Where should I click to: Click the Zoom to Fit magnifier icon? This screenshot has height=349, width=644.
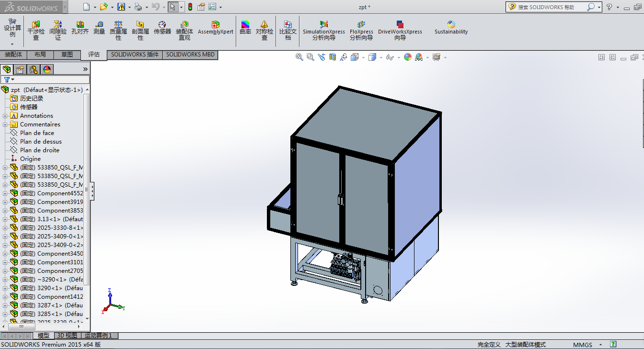(x=299, y=57)
